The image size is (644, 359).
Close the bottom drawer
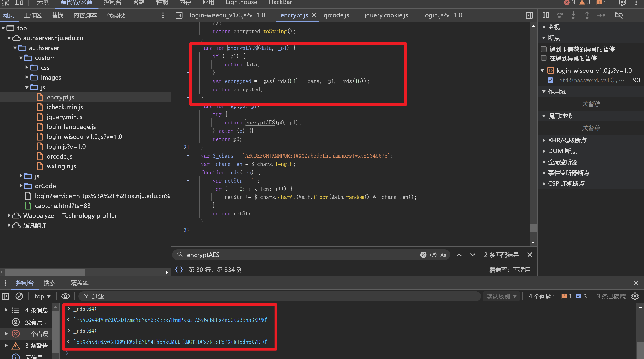tap(636, 283)
